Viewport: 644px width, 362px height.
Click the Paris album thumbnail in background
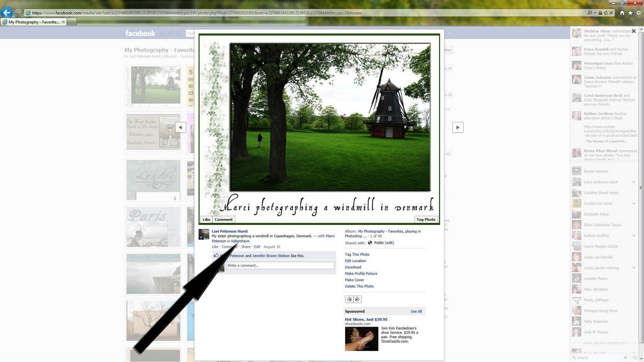[153, 227]
